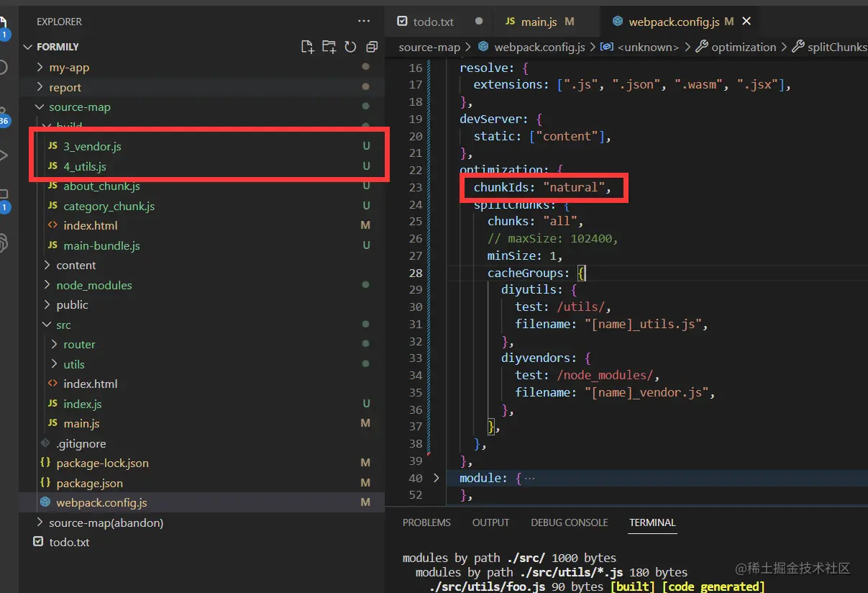Click the braces icon beside package.json

click(x=45, y=483)
